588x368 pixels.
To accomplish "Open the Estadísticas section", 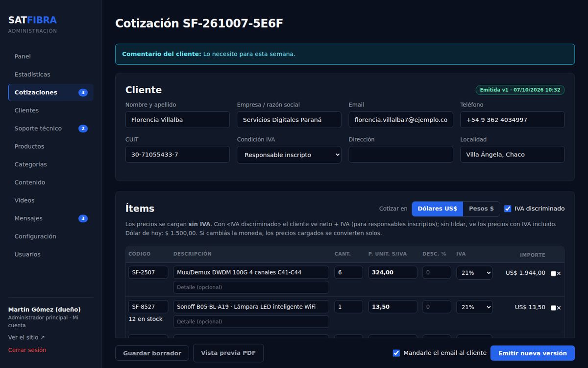I will pos(51,75).
